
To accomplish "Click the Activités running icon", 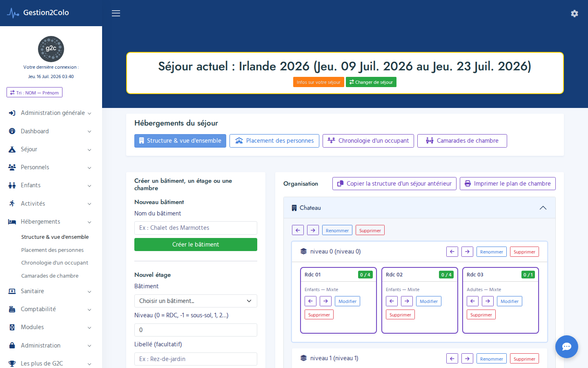I will point(12,204).
